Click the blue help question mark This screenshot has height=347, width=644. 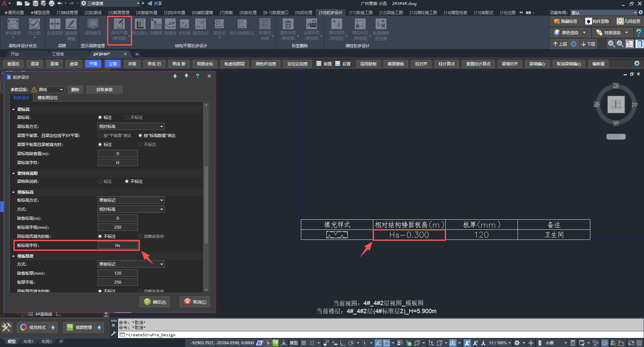pyautogui.click(x=639, y=32)
